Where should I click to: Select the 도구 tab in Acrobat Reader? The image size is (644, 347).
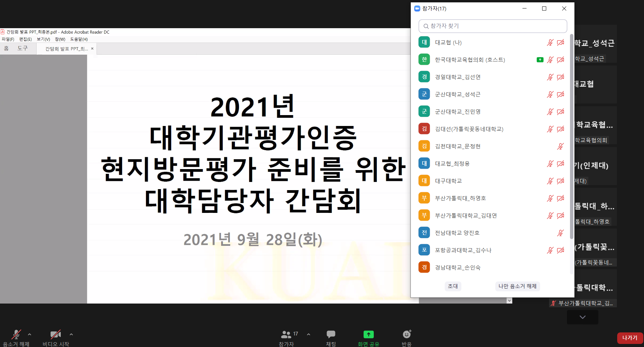pos(23,49)
